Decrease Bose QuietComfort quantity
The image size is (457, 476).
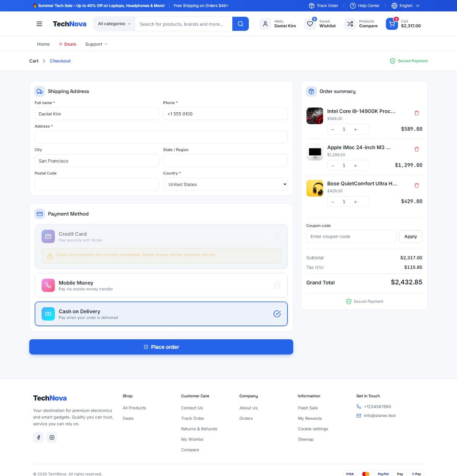(x=332, y=202)
